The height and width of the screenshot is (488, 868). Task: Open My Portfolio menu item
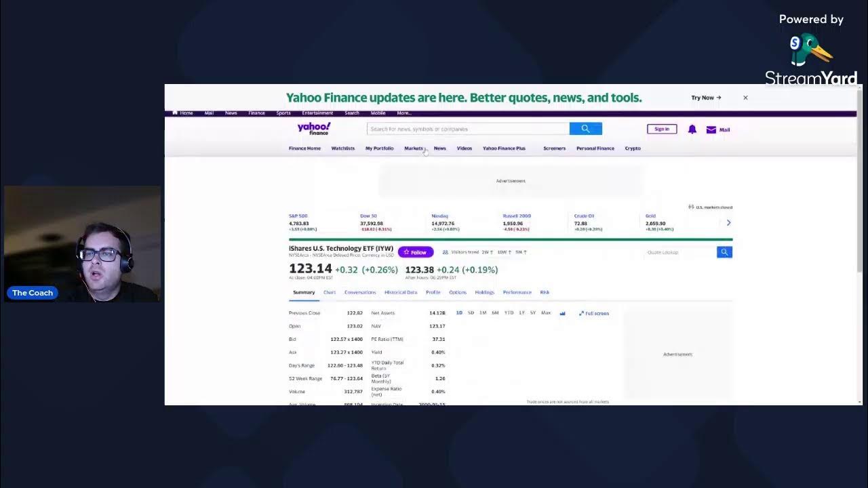click(x=379, y=148)
